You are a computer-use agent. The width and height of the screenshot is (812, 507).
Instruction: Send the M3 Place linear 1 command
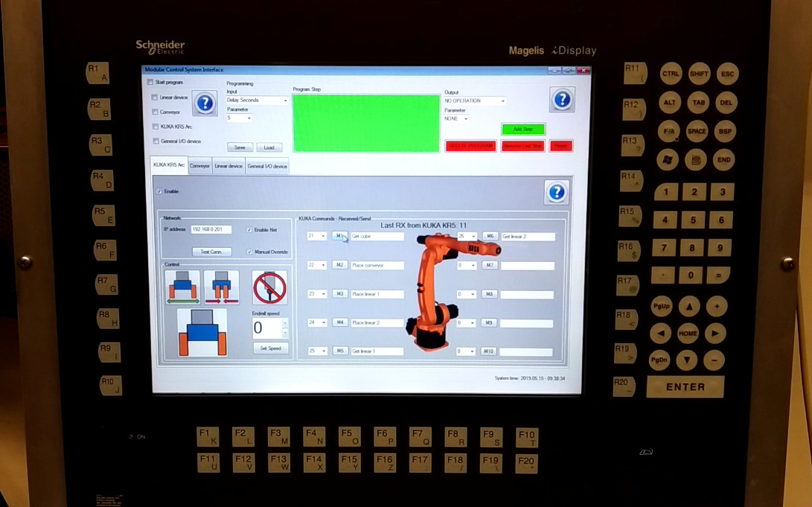[x=339, y=293]
